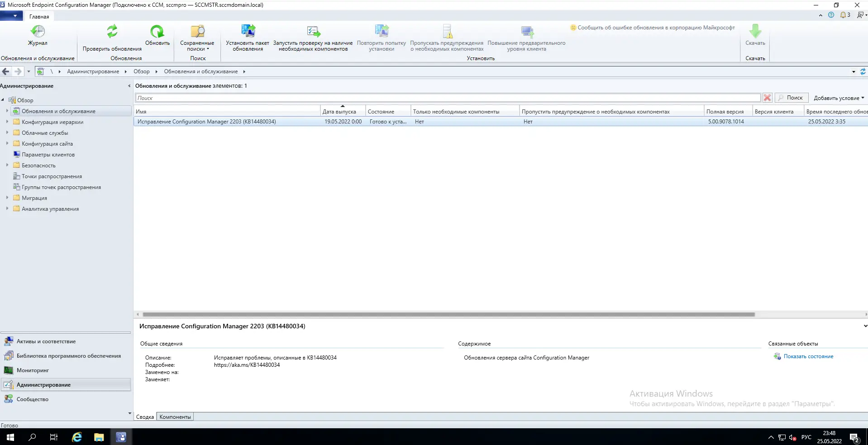Viewport: 868px width, 445px height.
Task: Open the Журнал (history) ribbon button
Action: click(38, 35)
